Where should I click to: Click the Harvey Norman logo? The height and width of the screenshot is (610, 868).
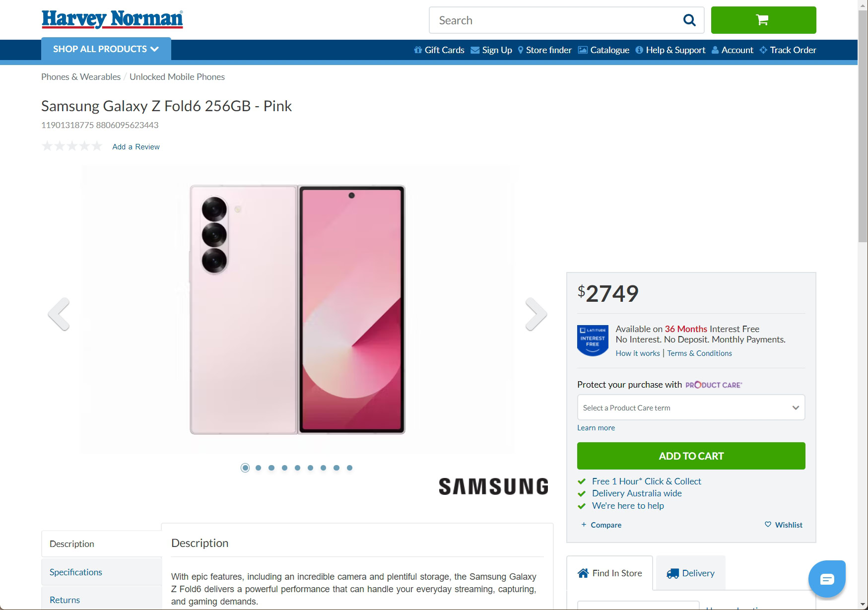pyautogui.click(x=112, y=19)
